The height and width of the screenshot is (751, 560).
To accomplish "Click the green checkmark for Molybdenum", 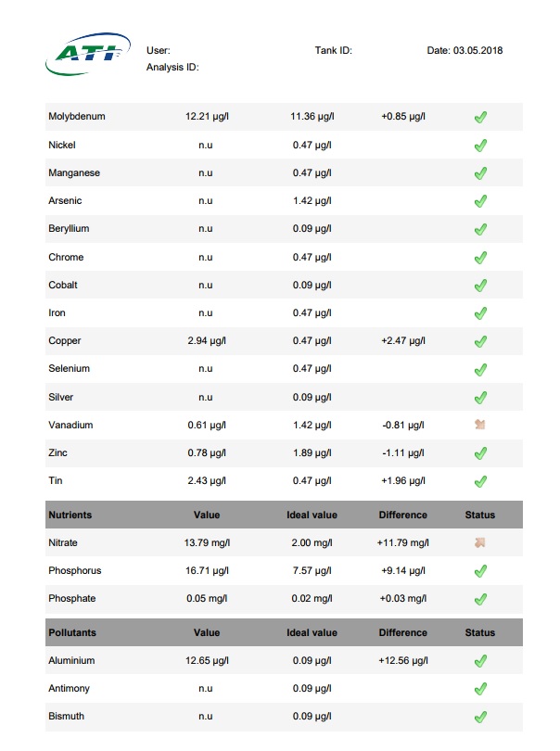I will pos(480,117).
